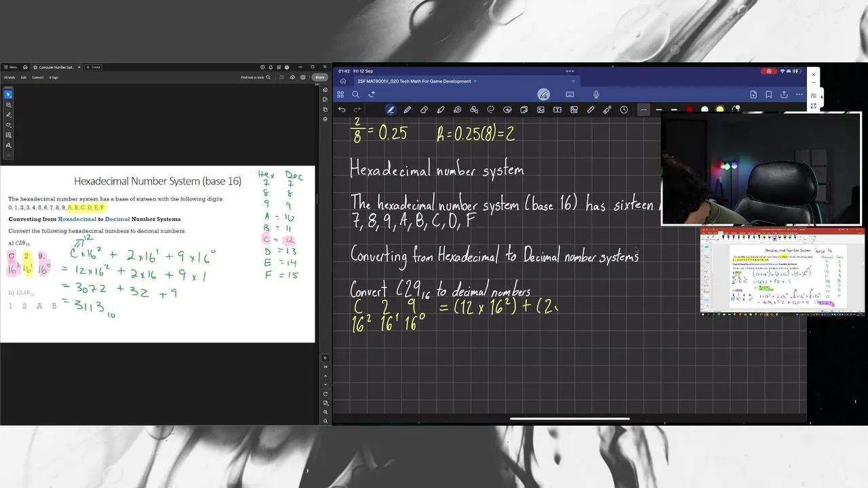Open the help icon in PDF viewer

coord(262,67)
